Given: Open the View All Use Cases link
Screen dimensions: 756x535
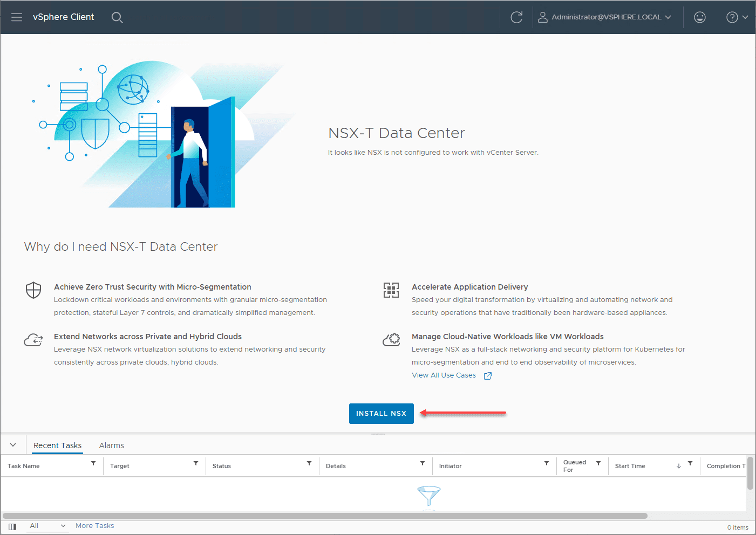Looking at the screenshot, I should tap(444, 375).
